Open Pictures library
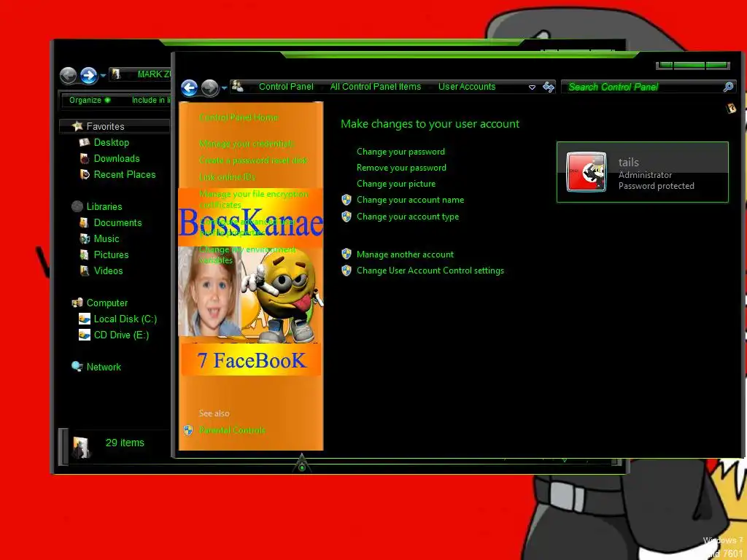Viewport: 747px width, 560px height. coord(111,254)
